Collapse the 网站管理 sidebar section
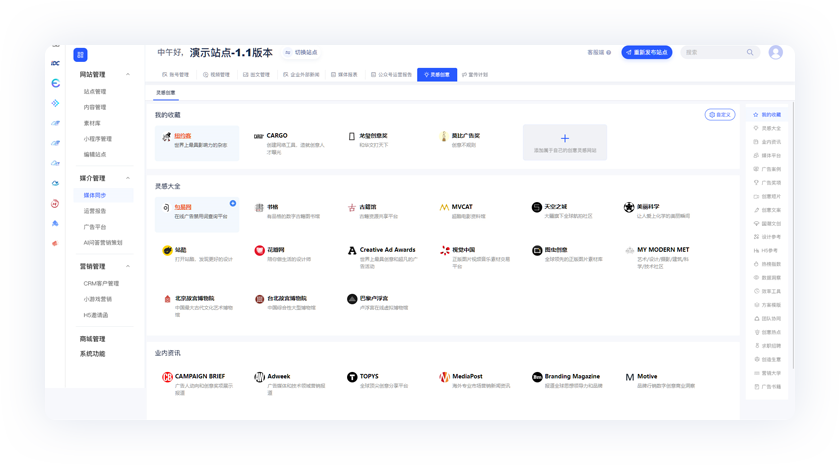 [x=128, y=75]
